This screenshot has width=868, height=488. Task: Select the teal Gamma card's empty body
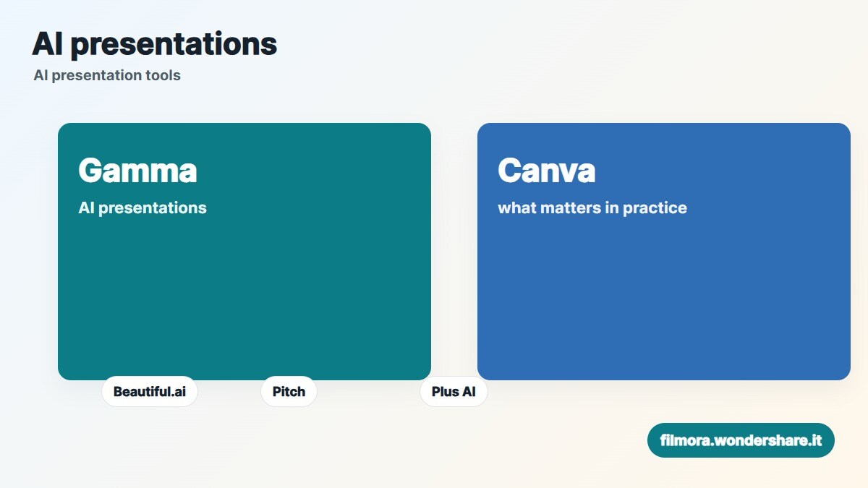[x=244, y=296]
